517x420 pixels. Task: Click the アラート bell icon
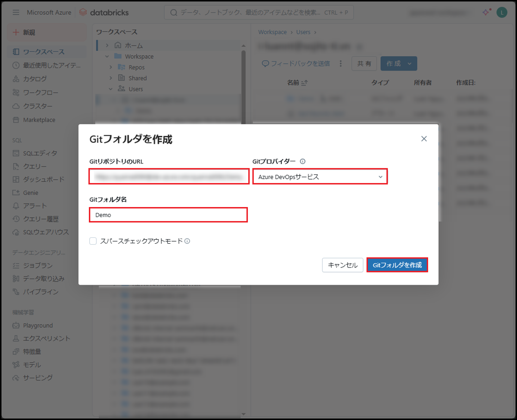coord(16,206)
